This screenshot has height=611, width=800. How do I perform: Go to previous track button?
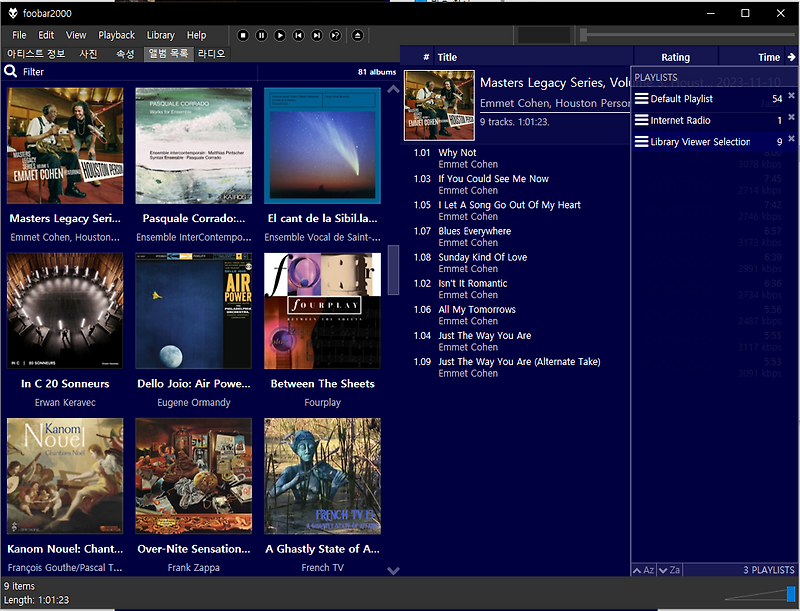click(x=298, y=35)
